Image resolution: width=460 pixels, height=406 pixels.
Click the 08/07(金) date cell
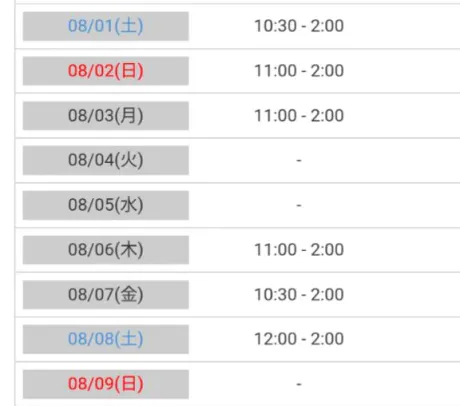(106, 295)
